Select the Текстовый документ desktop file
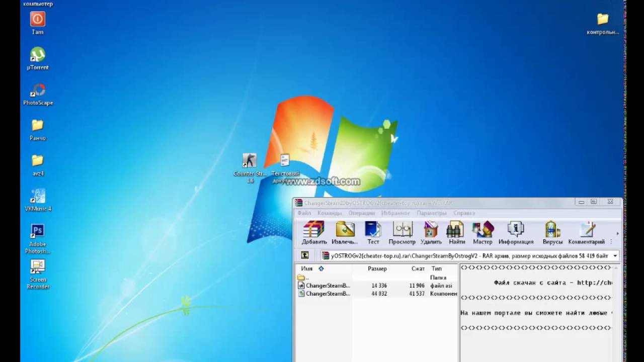The width and height of the screenshot is (644, 362). 285,168
